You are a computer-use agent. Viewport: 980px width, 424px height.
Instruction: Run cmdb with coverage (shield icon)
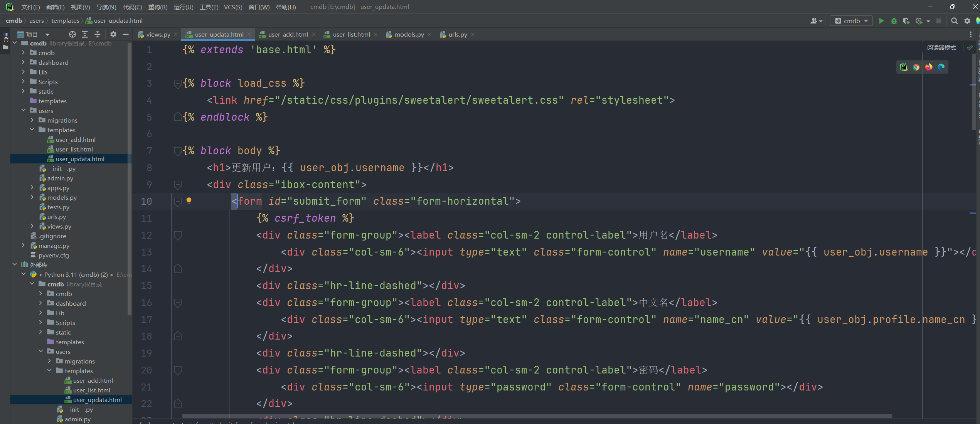(x=906, y=21)
